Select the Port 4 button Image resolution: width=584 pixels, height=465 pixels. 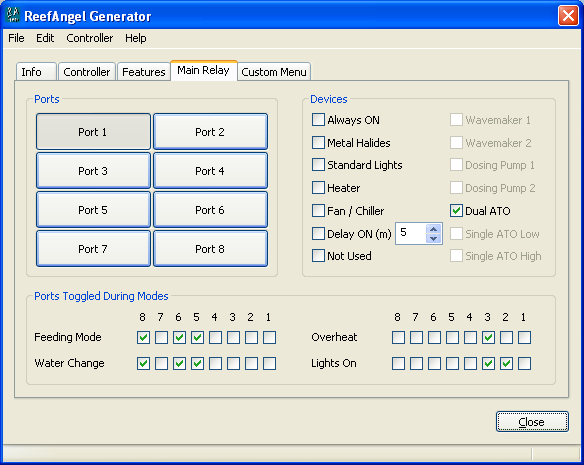pos(210,171)
